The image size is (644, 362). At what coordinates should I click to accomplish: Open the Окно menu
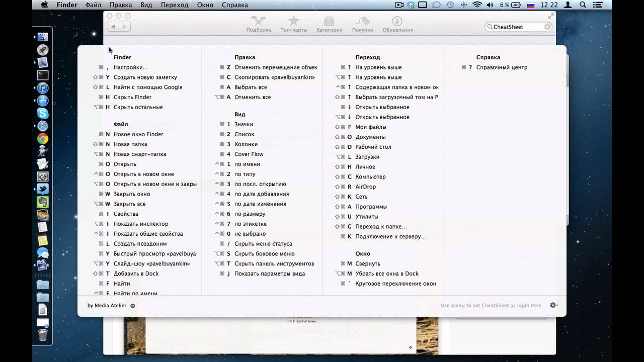[205, 5]
